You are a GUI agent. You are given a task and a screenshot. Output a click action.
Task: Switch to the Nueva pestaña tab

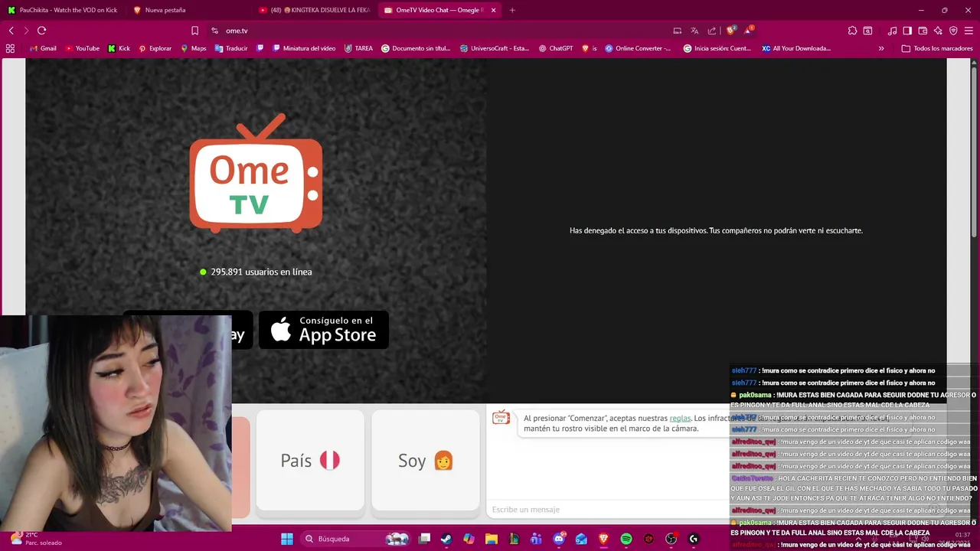tap(188, 10)
